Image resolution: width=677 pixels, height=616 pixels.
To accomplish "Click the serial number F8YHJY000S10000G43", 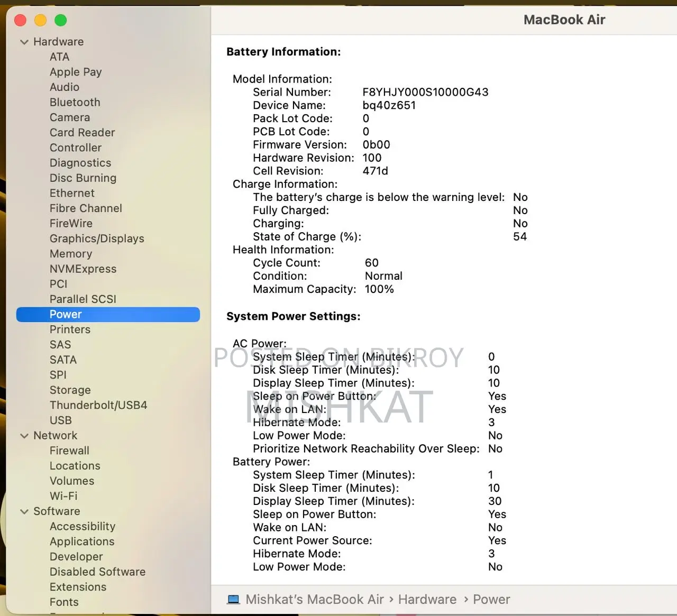I will pyautogui.click(x=425, y=93).
